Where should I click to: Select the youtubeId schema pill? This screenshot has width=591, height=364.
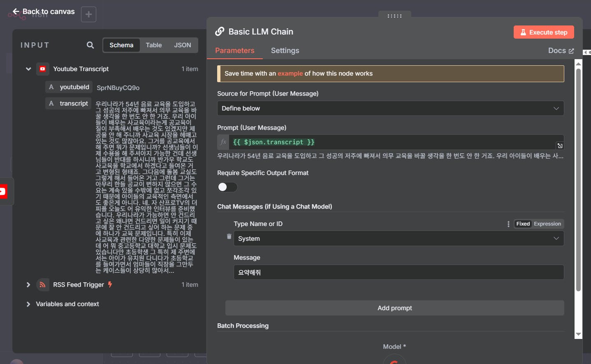68,87
